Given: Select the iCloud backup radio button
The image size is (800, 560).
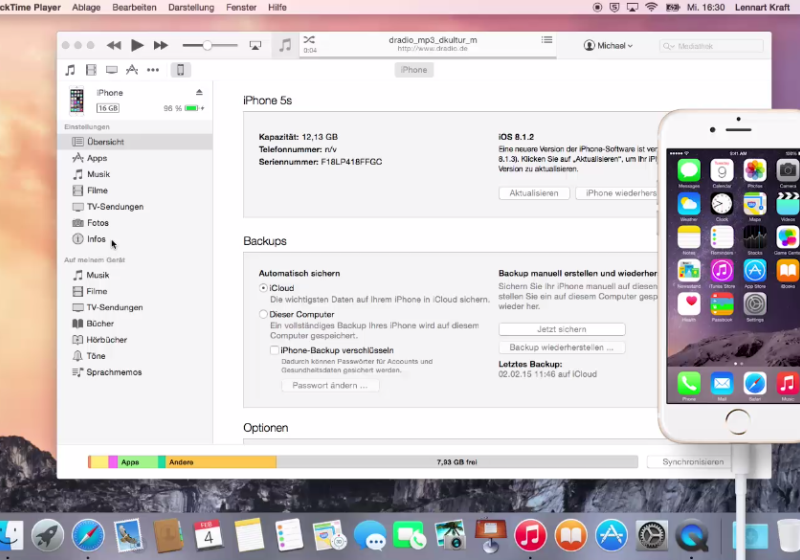Looking at the screenshot, I should 263,288.
